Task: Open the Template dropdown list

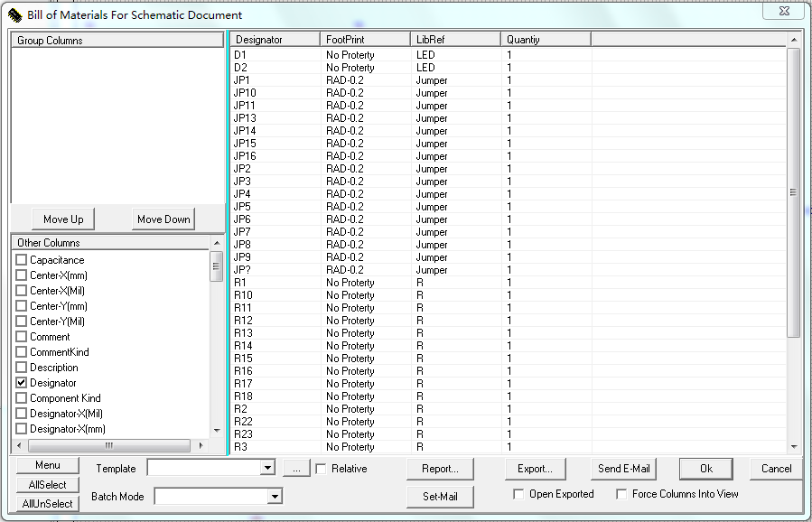Action: click(x=266, y=468)
